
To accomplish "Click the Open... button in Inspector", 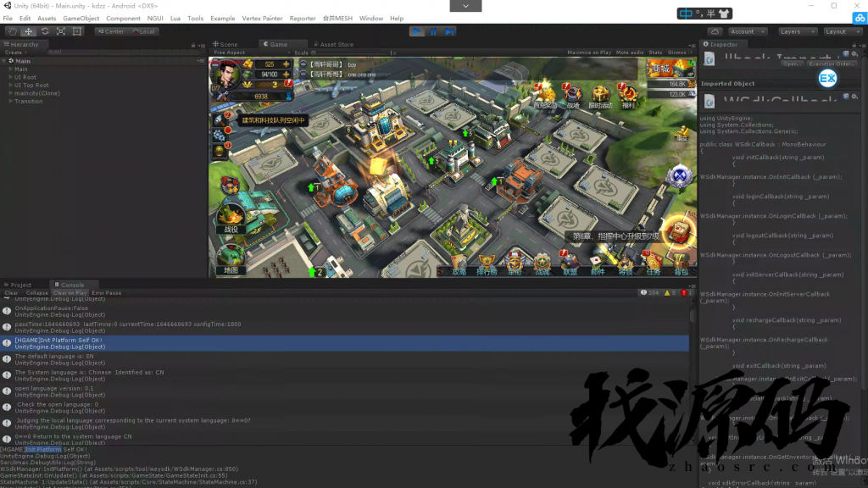I will point(793,64).
